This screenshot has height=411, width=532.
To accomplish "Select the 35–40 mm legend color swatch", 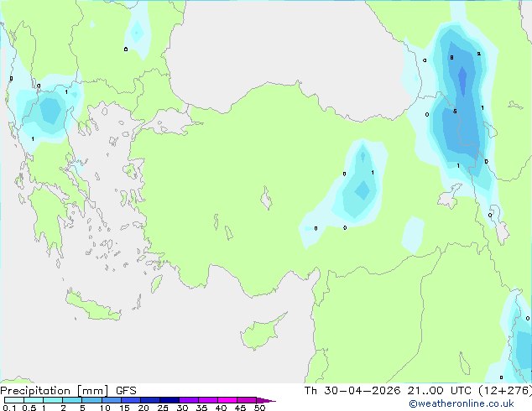I will pyautogui.click(x=208, y=400).
